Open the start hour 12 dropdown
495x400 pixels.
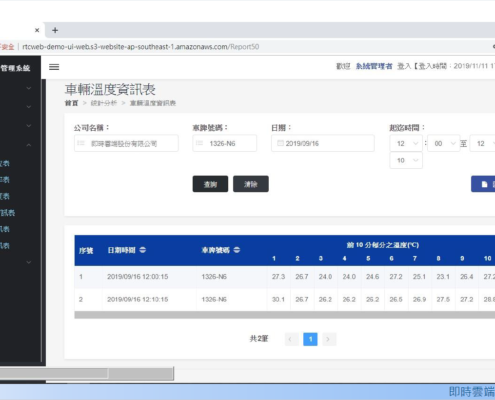(x=406, y=143)
